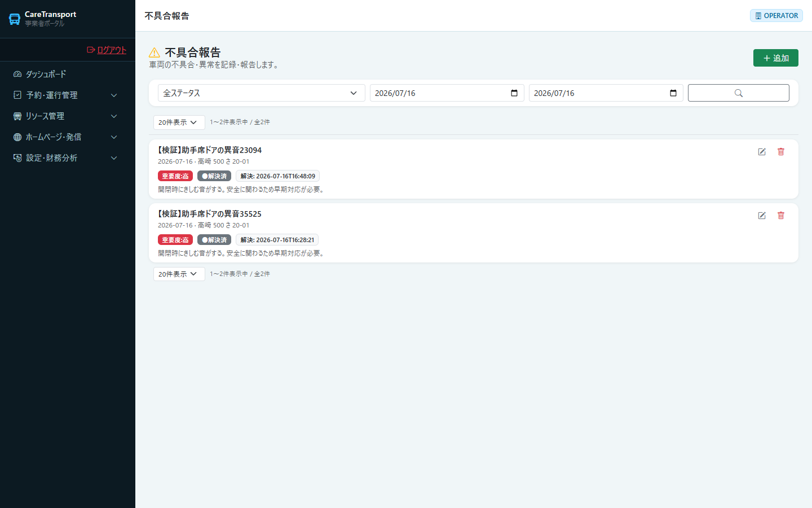Click the search input box
This screenshot has width=812, height=508.
739,93
